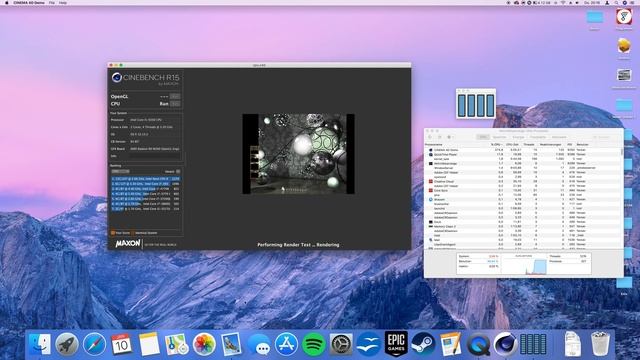Launch Safari from the Dock
Screen dimensions: 640x360
94,344
